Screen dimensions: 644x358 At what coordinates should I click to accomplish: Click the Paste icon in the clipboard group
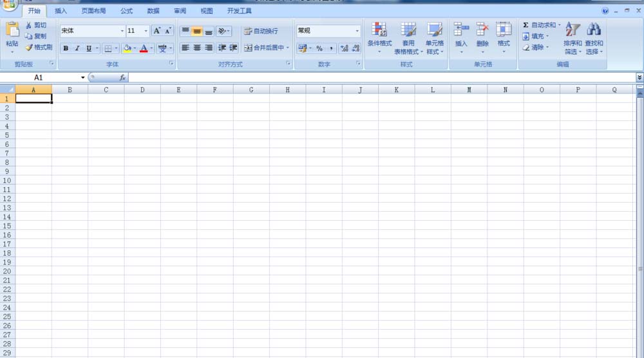(x=12, y=30)
